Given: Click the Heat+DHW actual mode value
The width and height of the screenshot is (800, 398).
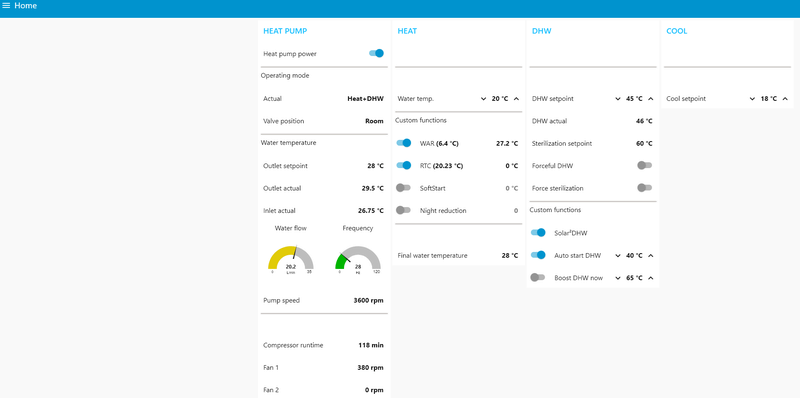Looking at the screenshot, I should pos(365,99).
